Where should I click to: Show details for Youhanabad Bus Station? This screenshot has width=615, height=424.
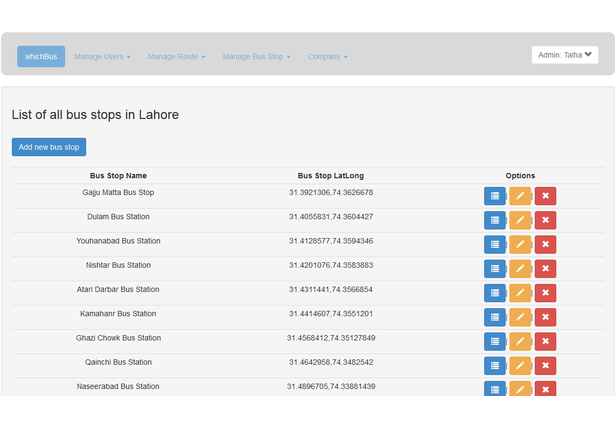click(495, 244)
